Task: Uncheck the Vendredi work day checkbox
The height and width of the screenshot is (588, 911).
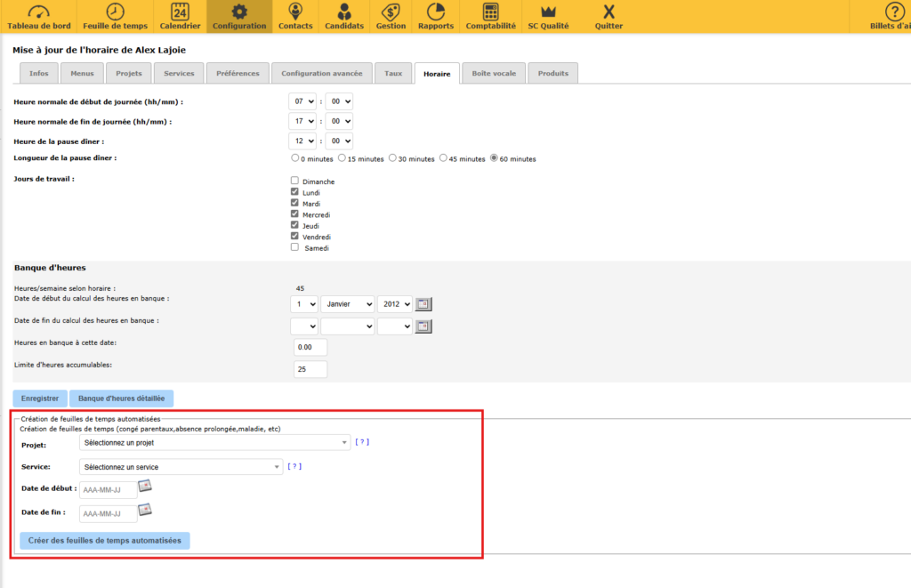Action: 294,237
